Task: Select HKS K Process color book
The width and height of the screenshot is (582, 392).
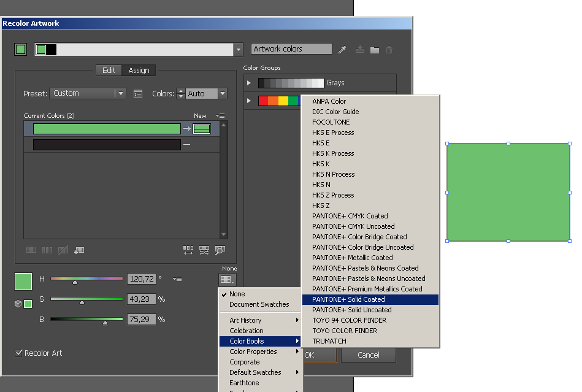Action: pyautogui.click(x=370, y=153)
